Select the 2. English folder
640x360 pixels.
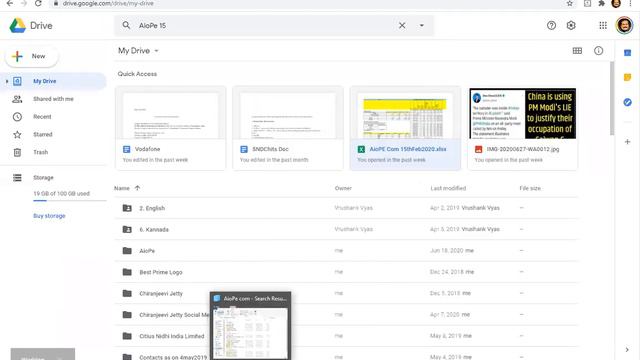click(x=346, y=208)
